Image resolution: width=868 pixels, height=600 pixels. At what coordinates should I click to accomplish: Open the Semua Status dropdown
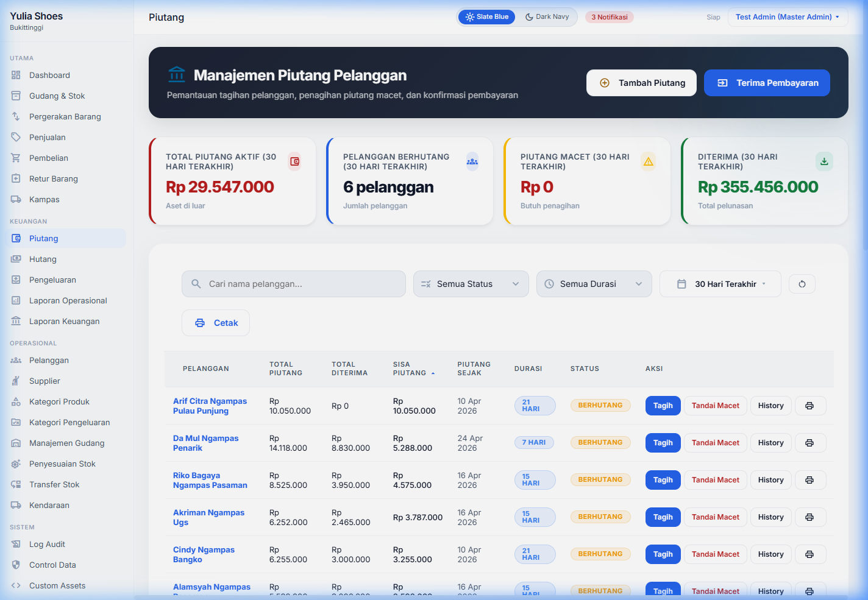(471, 284)
